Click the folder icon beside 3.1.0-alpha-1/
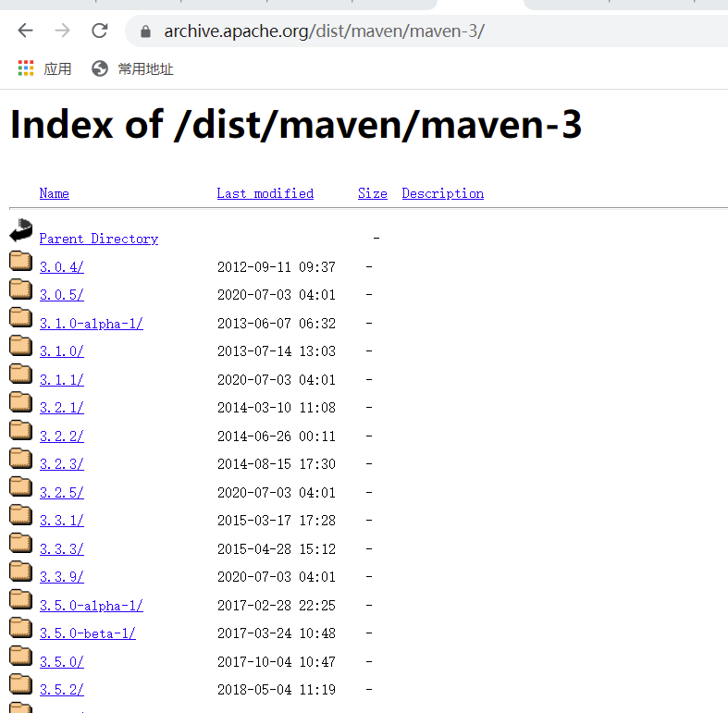Viewport: 728px width, 713px height. tap(21, 317)
